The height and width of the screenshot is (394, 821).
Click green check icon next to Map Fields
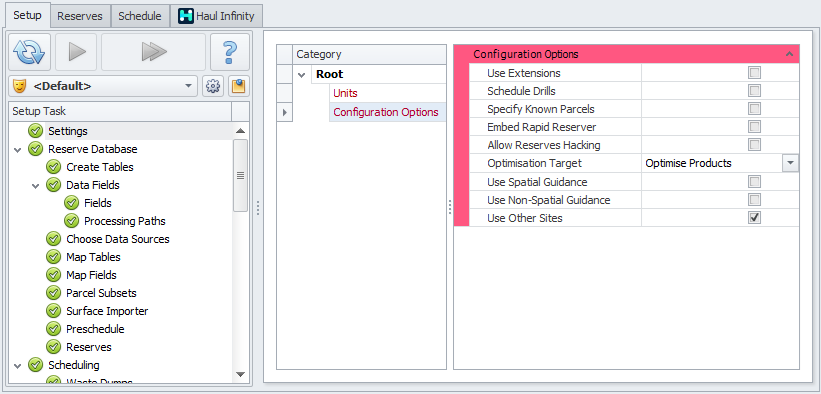click(x=53, y=275)
